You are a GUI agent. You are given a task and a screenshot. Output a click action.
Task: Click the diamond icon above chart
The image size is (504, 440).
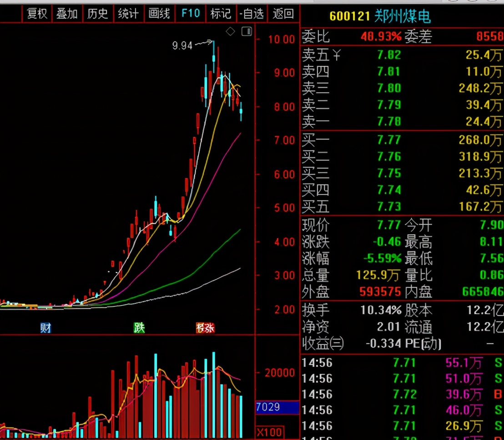pos(230,31)
